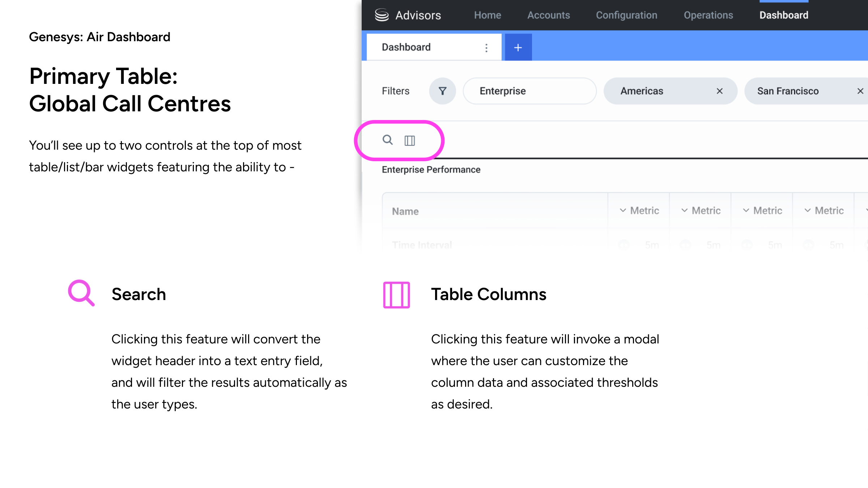Click the filter funnel icon
Image resolution: width=868 pixels, height=488 pixels.
(x=442, y=91)
